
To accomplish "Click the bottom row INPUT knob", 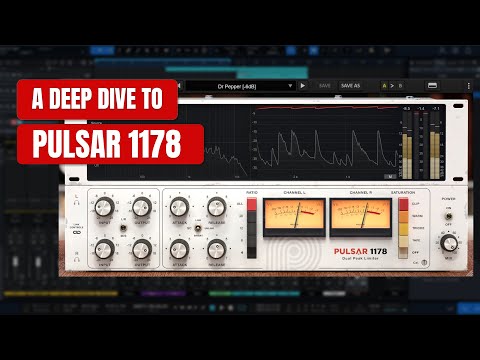I will tap(105, 249).
